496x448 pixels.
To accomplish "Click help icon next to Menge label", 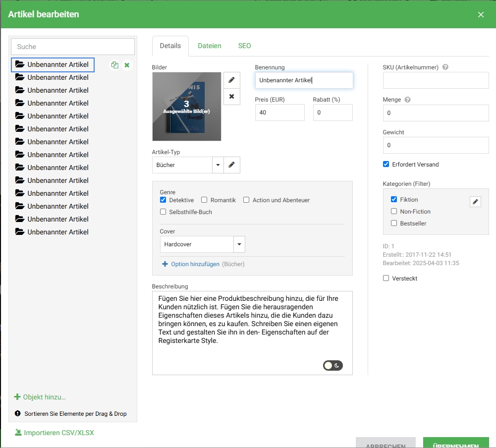I will point(407,100).
